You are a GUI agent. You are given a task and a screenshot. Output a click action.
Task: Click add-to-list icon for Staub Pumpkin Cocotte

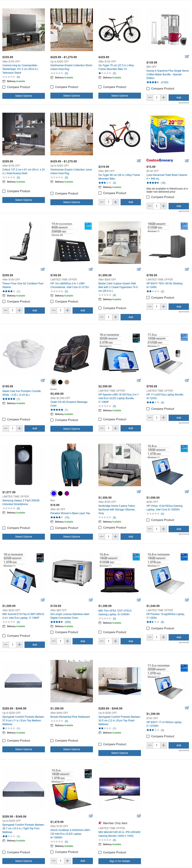43,380
